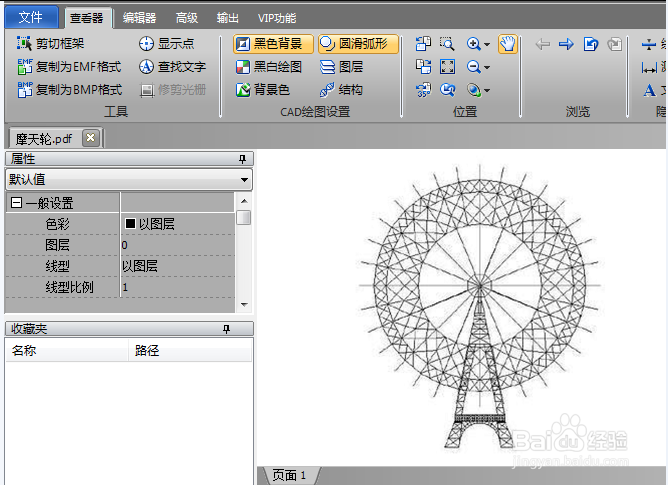This screenshot has height=485, width=668.
Task: Click the disabled 修剪光栅 tool
Action: click(173, 89)
